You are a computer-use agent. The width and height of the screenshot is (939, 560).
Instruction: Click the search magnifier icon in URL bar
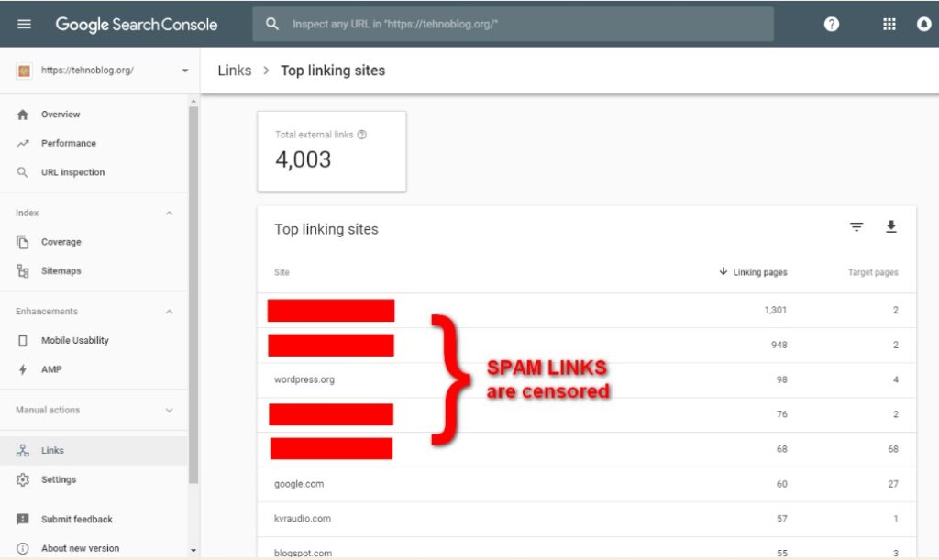pyautogui.click(x=271, y=24)
